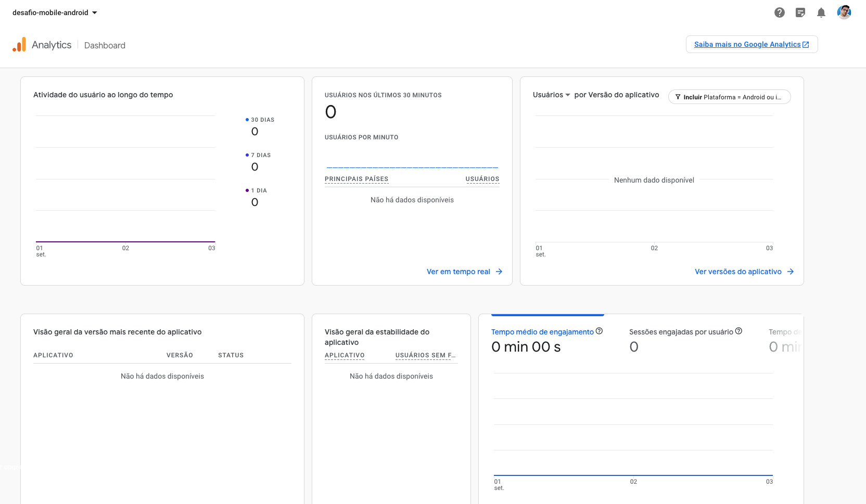Click the help tooltip beside Sessões engajadas por usuário
This screenshot has width=866, height=504.
coord(739,330)
